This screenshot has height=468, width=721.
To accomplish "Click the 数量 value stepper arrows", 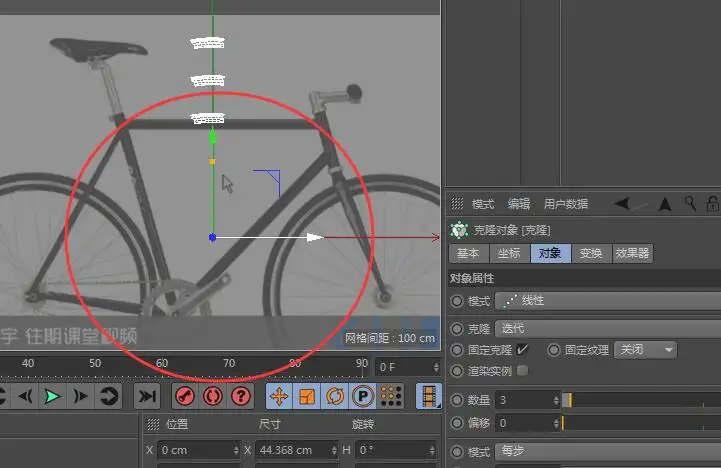I will point(556,400).
